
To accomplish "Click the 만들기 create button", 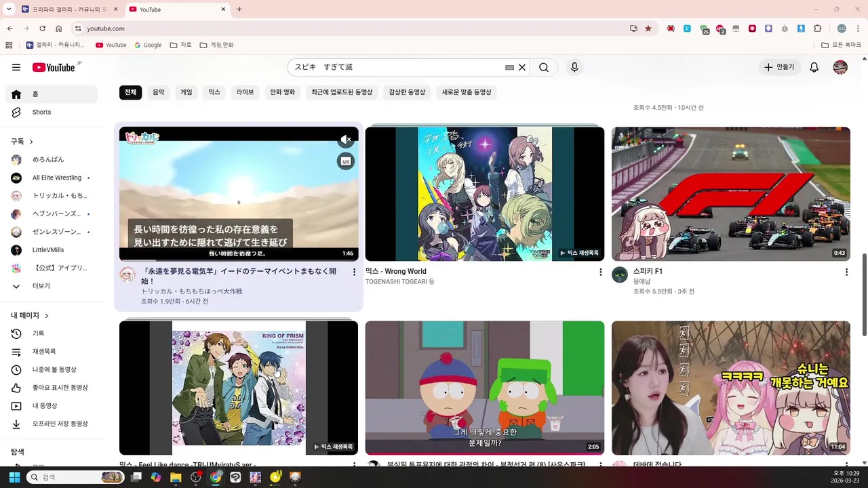I will [x=779, y=67].
